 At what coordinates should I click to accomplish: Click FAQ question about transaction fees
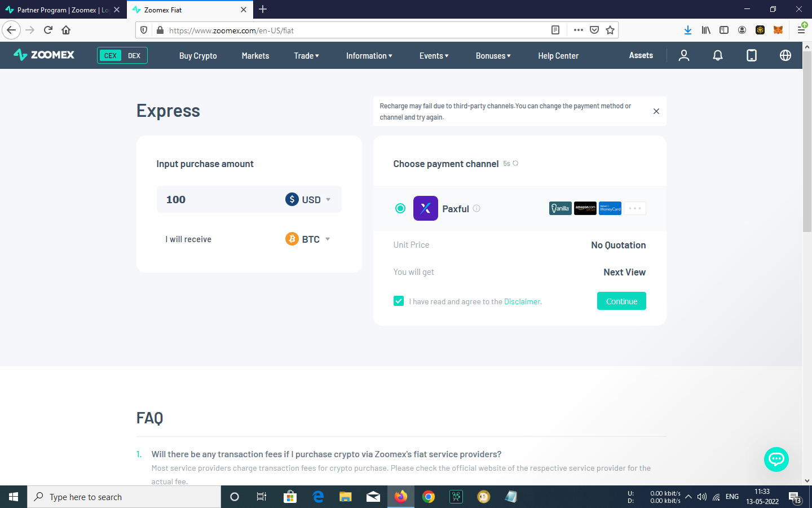(326, 454)
